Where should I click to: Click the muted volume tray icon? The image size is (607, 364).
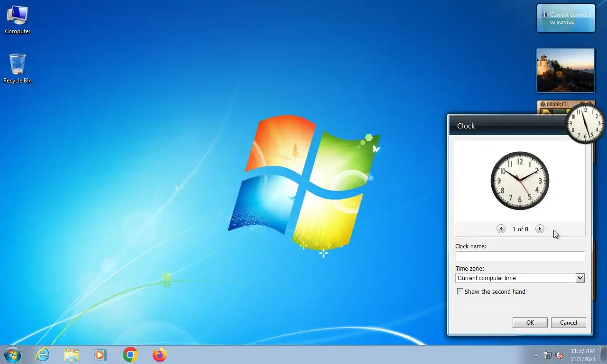[559, 355]
